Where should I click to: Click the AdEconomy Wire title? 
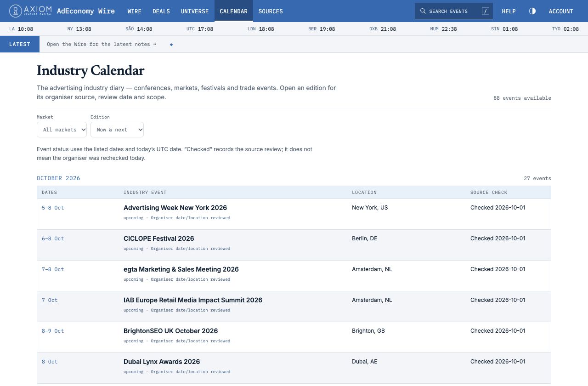point(86,11)
